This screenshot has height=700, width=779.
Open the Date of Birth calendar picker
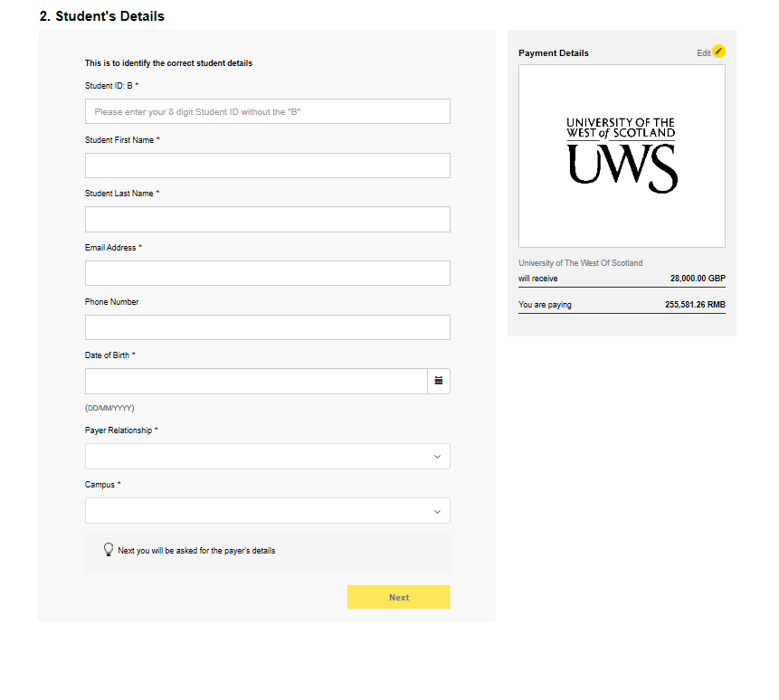pyautogui.click(x=438, y=381)
